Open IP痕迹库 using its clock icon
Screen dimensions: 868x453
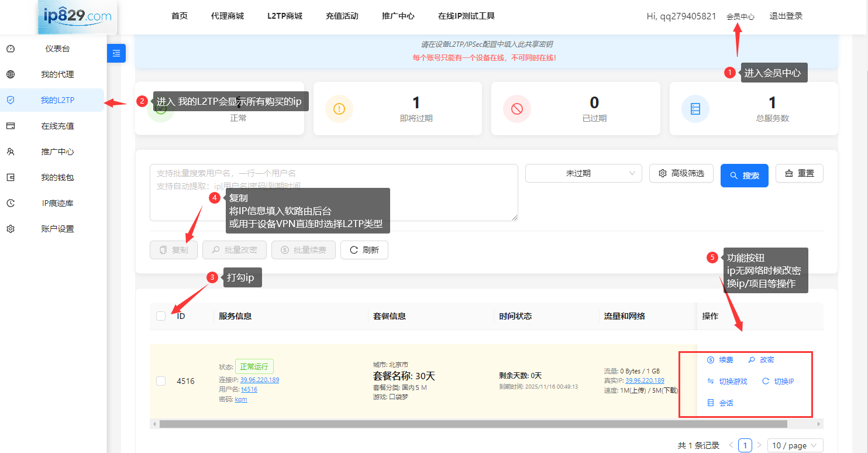click(x=11, y=203)
